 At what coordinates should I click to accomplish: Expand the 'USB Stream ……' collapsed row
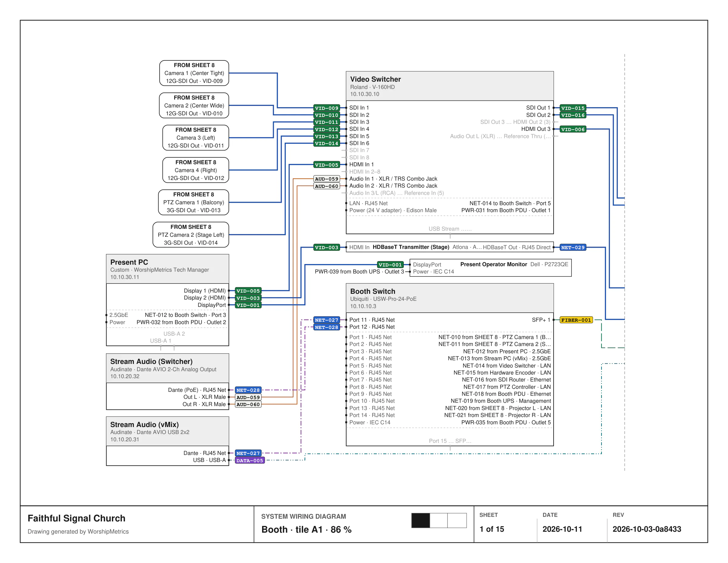[450, 229]
